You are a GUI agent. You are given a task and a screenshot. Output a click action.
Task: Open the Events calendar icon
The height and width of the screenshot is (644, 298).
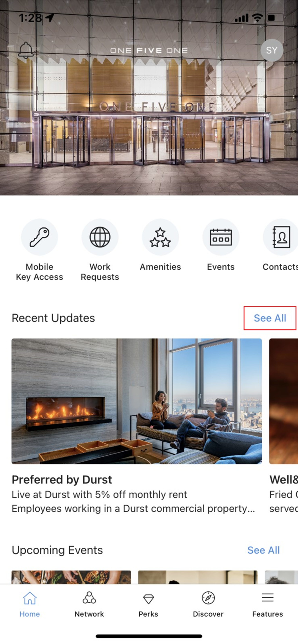click(221, 237)
